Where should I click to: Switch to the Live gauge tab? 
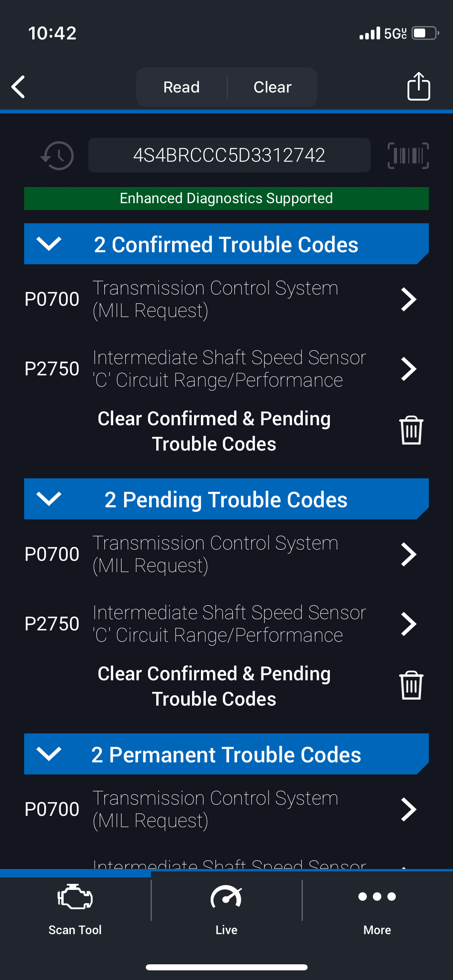click(226, 907)
